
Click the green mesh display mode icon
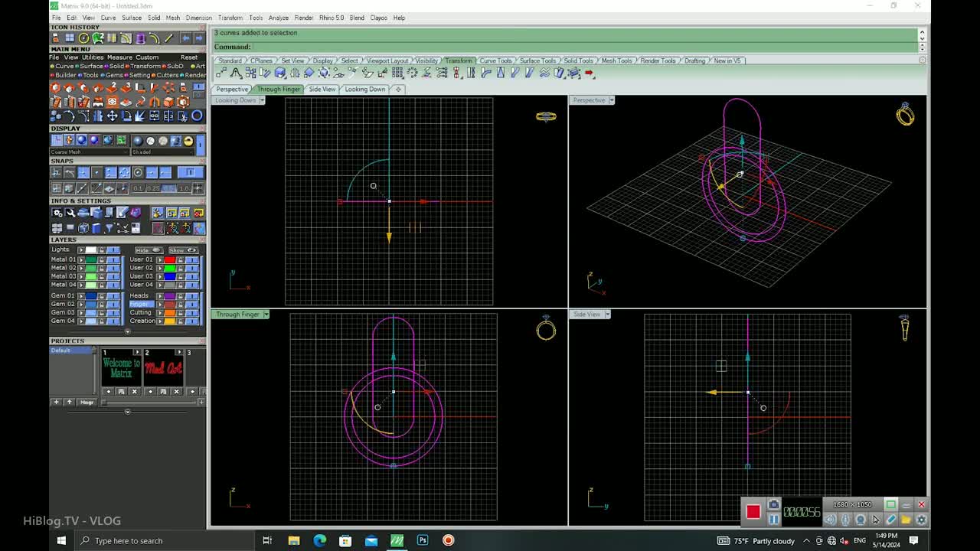[122, 140]
